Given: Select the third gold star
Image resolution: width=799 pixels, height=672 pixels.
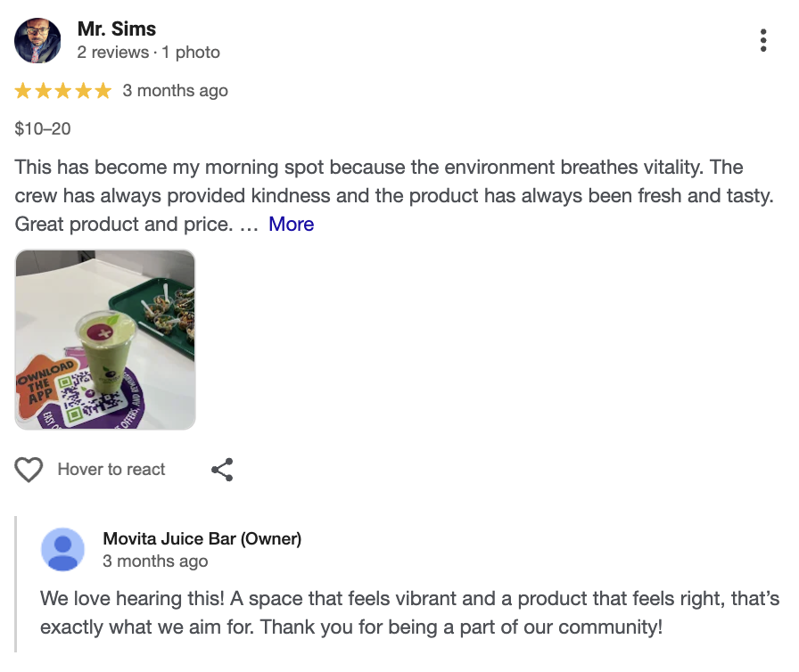Looking at the screenshot, I should pos(63,90).
